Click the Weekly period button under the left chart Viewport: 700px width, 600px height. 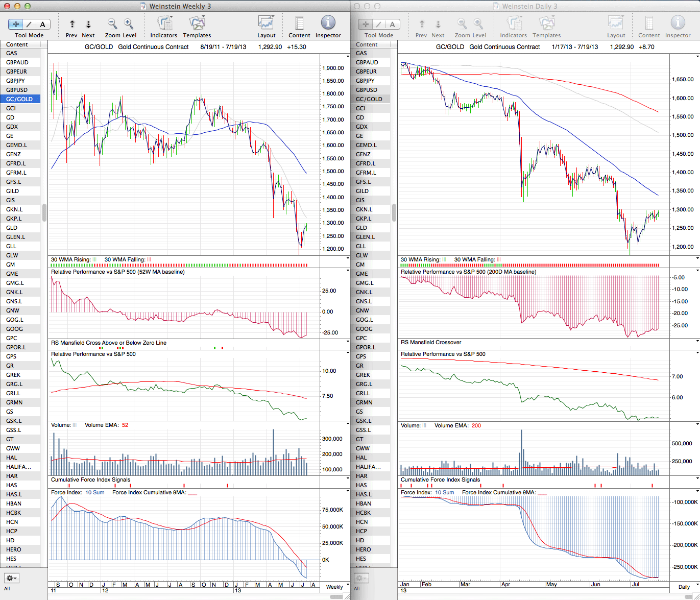coord(334,587)
